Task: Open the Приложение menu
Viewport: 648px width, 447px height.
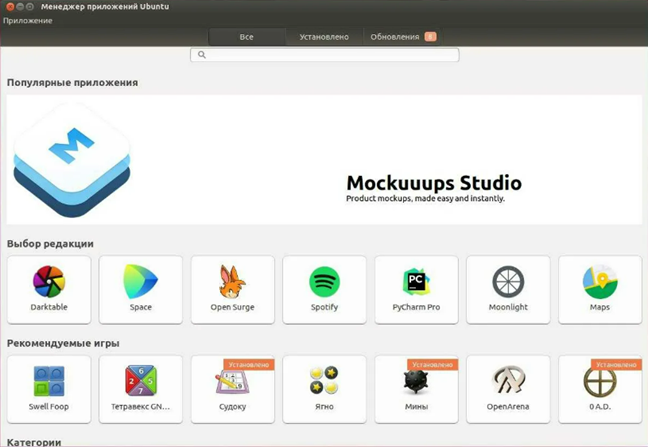Action: [28, 21]
